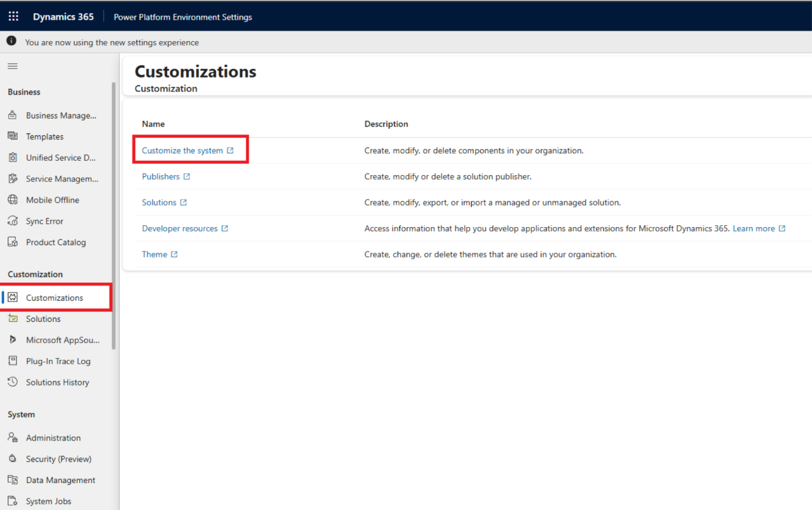The height and width of the screenshot is (510, 812).
Task: Click the sidebar vertical scrollbar
Action: point(114,214)
